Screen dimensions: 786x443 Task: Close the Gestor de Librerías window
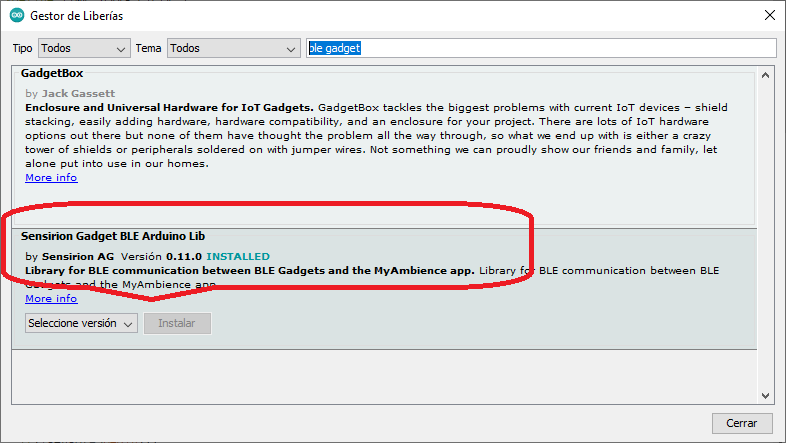[x=768, y=16]
